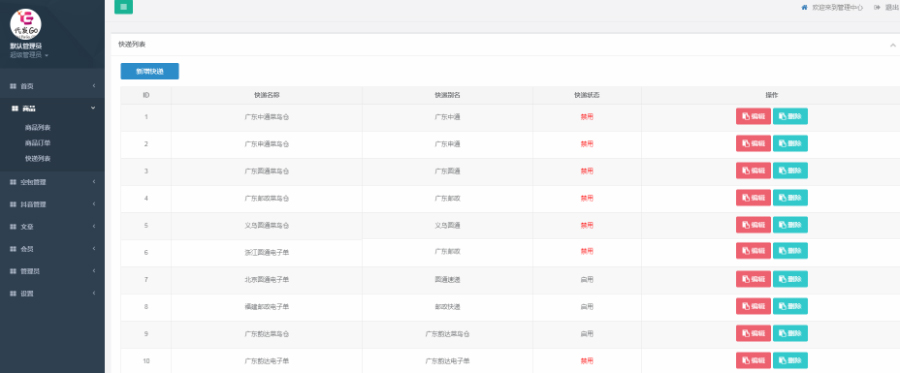900x373 pixels.
Task: Edit the express entry with ID 1
Action: (x=754, y=116)
